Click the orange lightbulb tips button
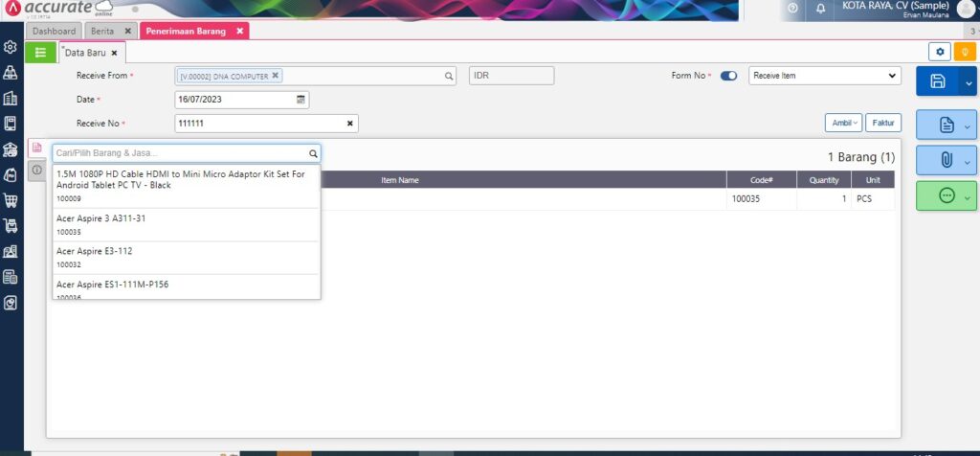980x456 pixels. (x=965, y=52)
